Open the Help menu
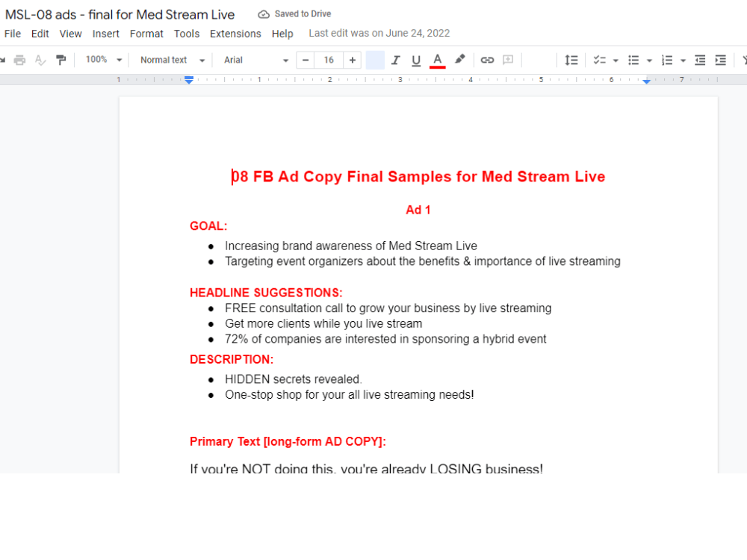747x560 pixels. [282, 34]
